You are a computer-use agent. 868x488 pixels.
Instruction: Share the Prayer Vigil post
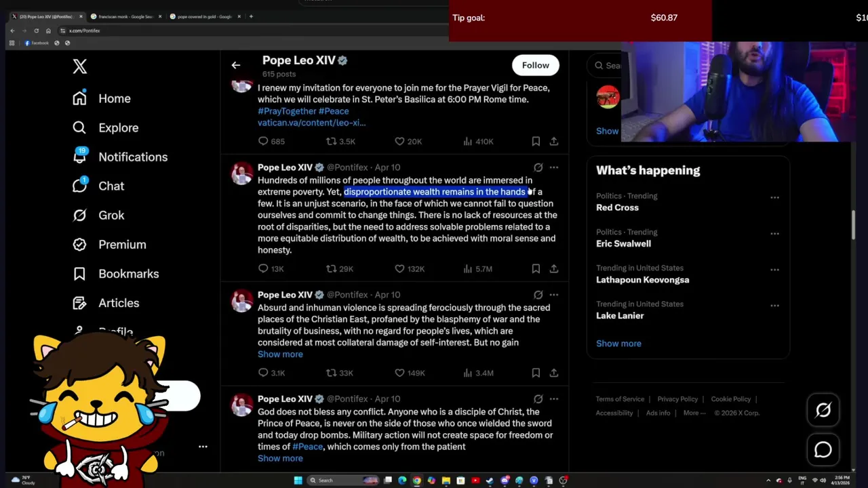[x=554, y=141]
